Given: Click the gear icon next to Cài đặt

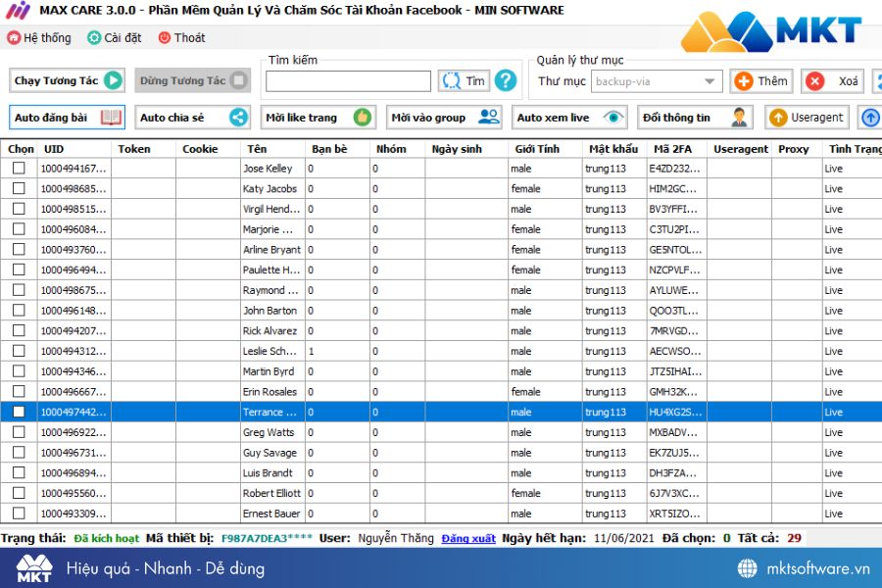Looking at the screenshot, I should [x=94, y=37].
